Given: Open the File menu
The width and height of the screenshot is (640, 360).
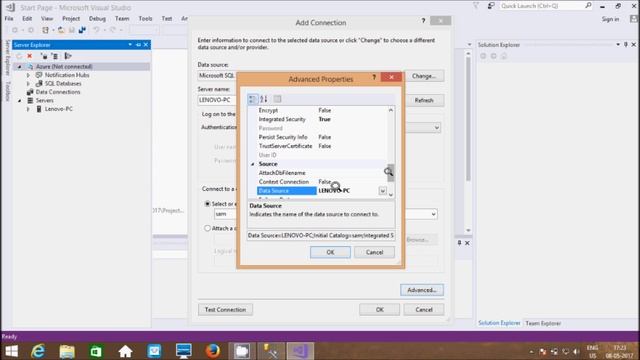Looking at the screenshot, I should [9, 18].
